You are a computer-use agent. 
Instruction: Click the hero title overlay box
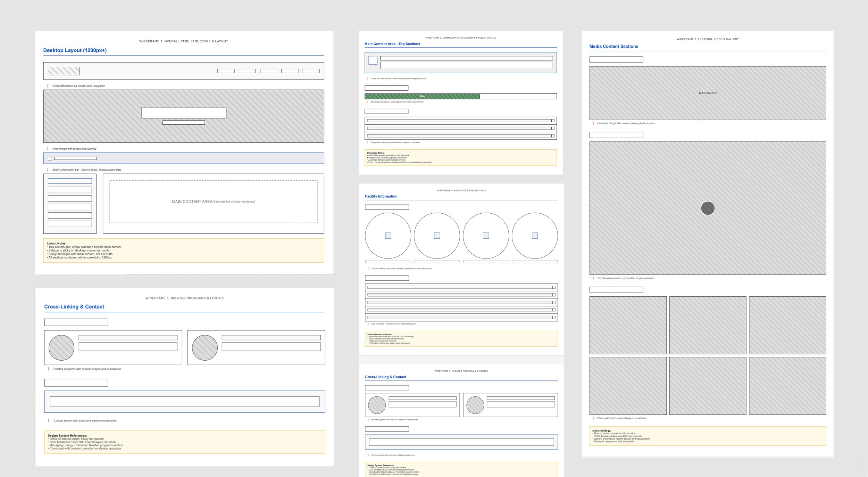coord(183,113)
